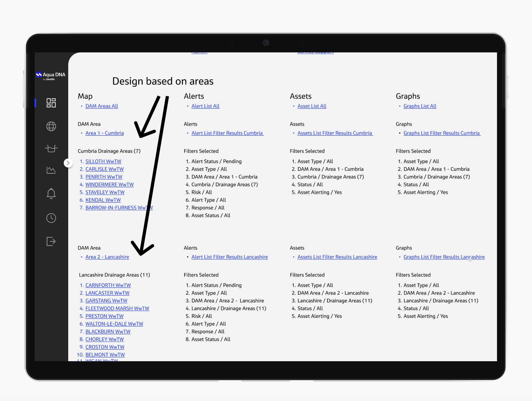Select the assets pipe icon in sidebar
532x401 pixels.
pos(51,148)
